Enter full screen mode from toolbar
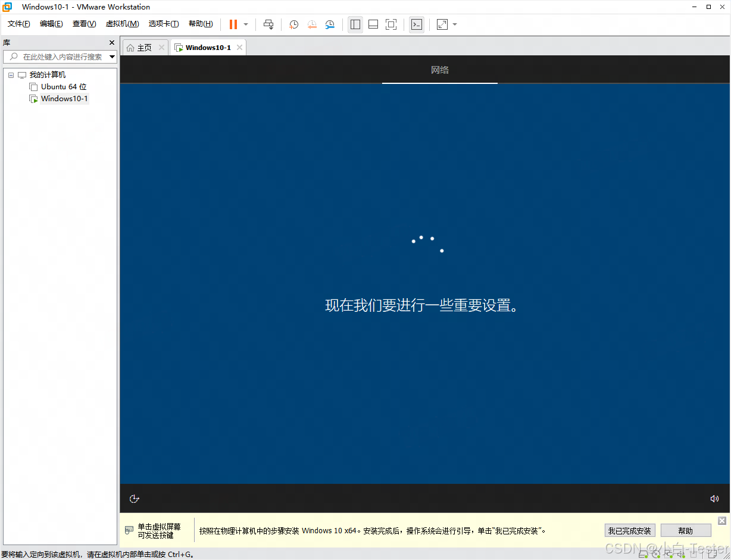This screenshot has height=560, width=731. [x=391, y=24]
